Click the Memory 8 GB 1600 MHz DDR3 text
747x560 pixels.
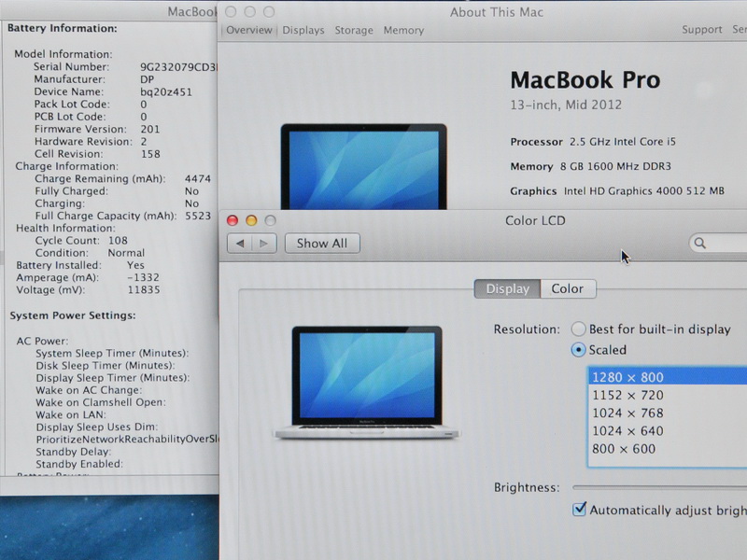[x=590, y=166]
